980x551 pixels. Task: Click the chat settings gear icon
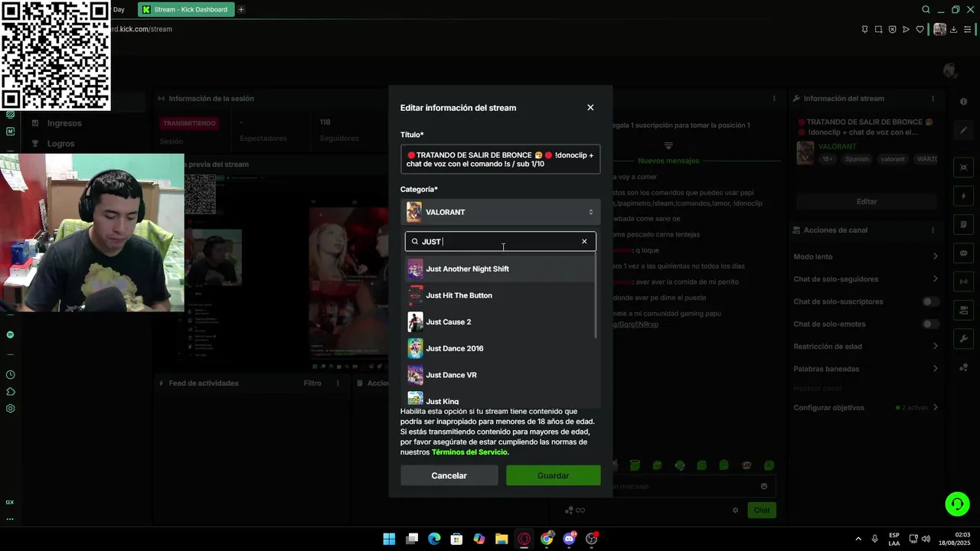click(735, 510)
